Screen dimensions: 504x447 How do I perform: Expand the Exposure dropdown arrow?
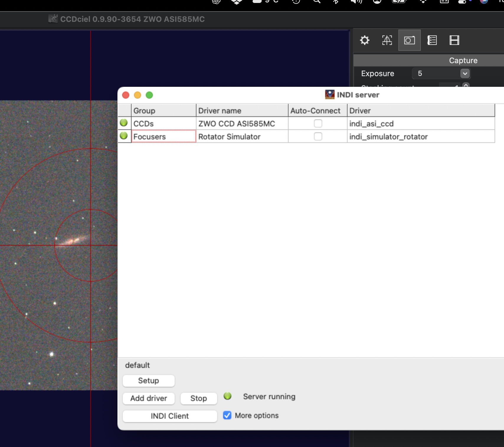[x=465, y=74]
